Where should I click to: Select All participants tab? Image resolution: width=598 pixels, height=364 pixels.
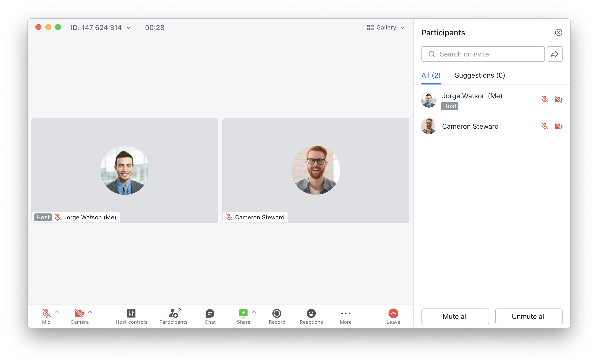click(x=431, y=75)
